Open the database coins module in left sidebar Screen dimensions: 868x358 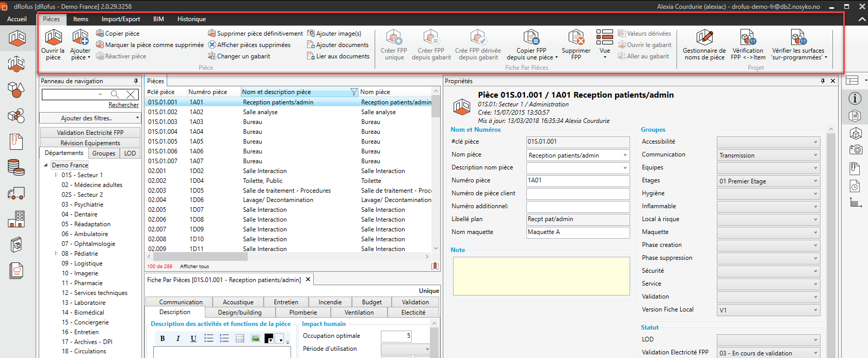click(x=17, y=167)
